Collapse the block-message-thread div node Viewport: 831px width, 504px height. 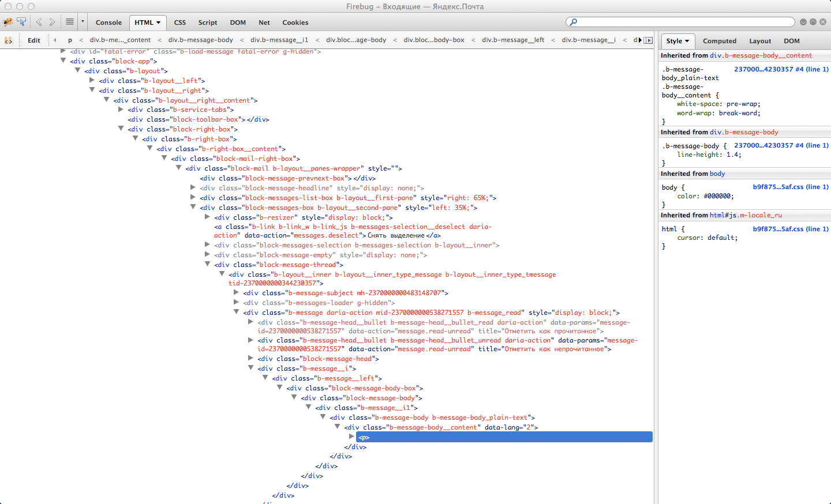[207, 264]
